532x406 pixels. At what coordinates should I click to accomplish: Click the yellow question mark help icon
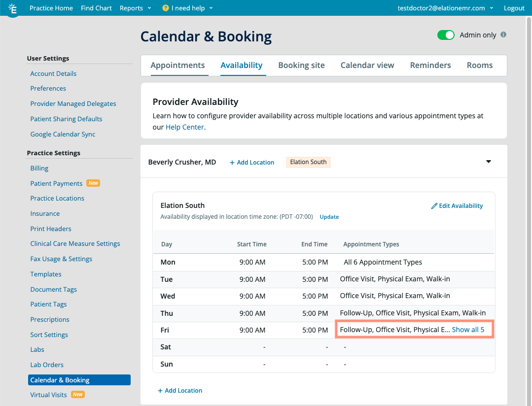(x=165, y=8)
